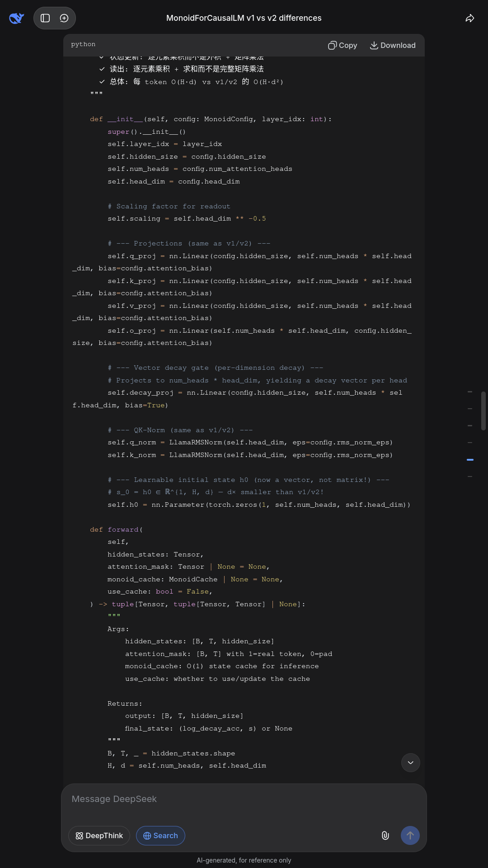Select the second message navigation marker from the top
Image resolution: width=488 pixels, height=868 pixels.
coord(470,409)
